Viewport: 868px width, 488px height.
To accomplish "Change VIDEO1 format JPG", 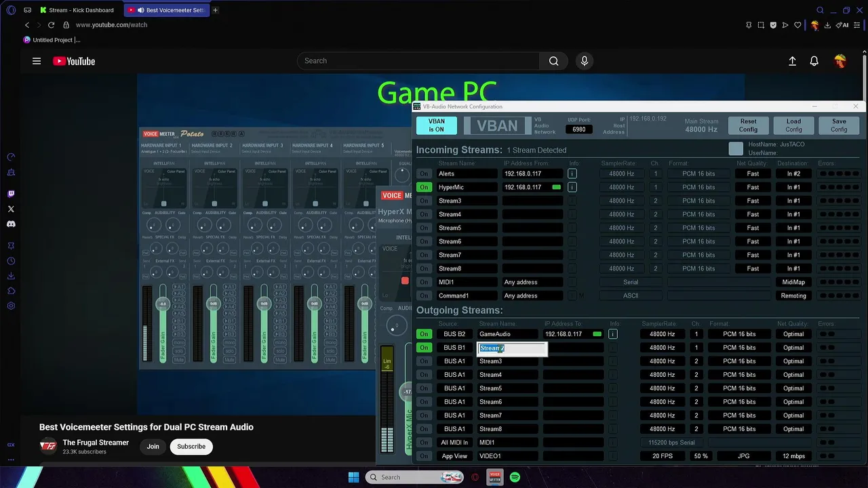I will click(x=744, y=456).
